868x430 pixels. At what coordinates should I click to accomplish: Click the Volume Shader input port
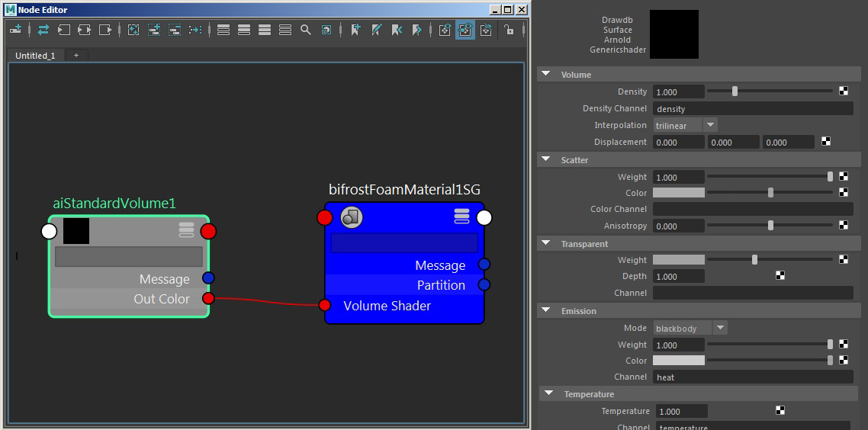click(325, 305)
